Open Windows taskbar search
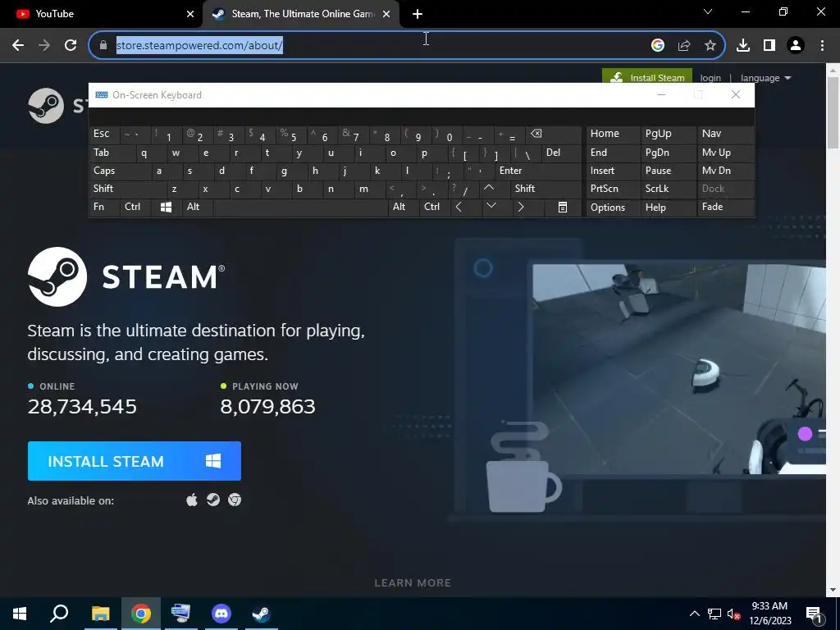Image resolution: width=840 pixels, height=630 pixels. 59,614
